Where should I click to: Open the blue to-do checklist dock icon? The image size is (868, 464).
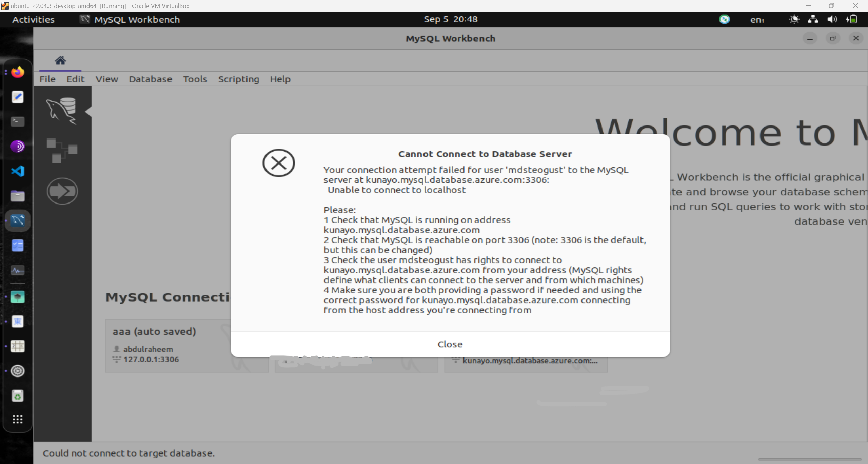coord(18,246)
